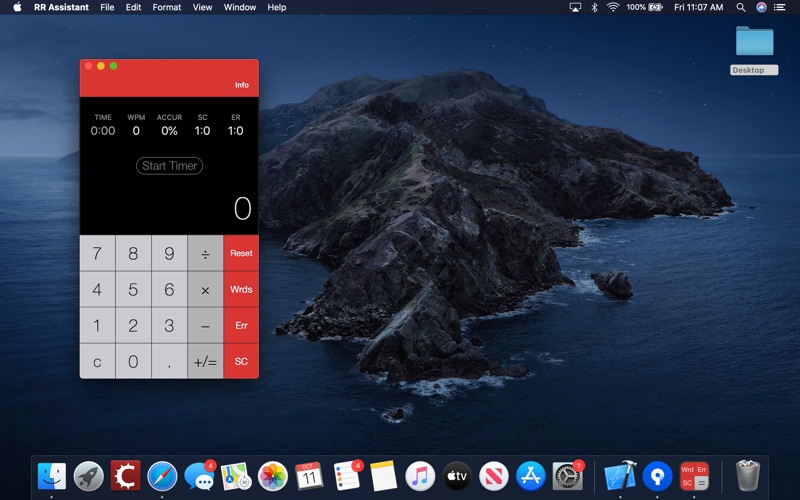
Task: Open System Preferences from the Dock
Action: 567,476
